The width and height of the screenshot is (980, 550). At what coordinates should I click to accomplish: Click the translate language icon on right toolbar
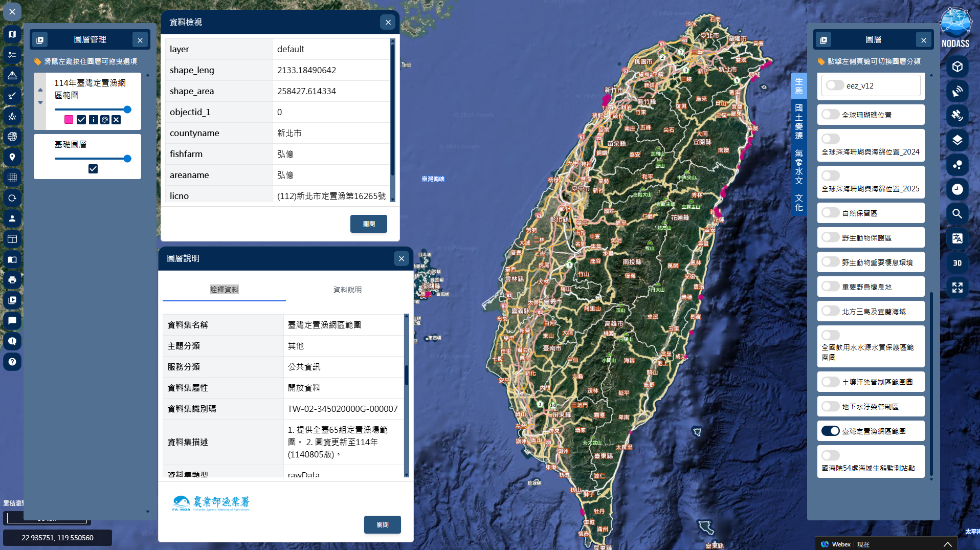[957, 238]
